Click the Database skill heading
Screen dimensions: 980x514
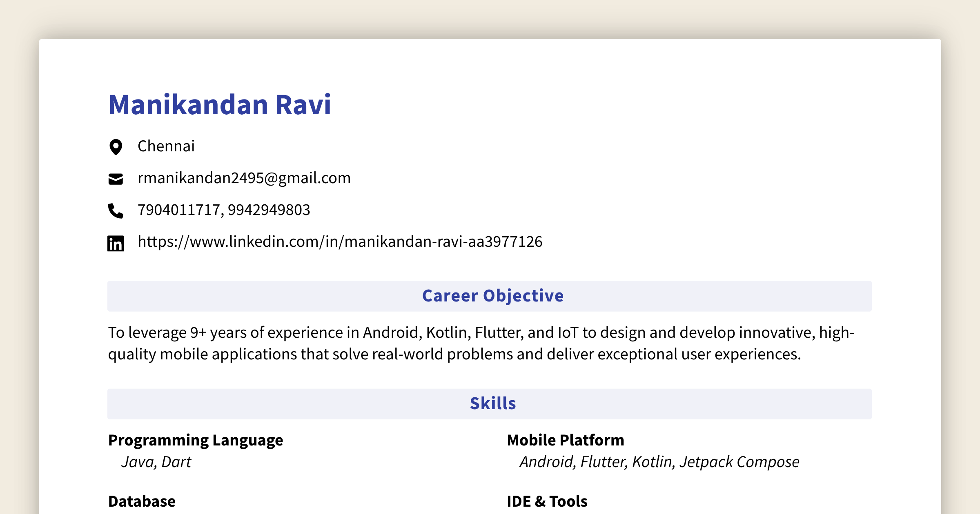coord(142,501)
